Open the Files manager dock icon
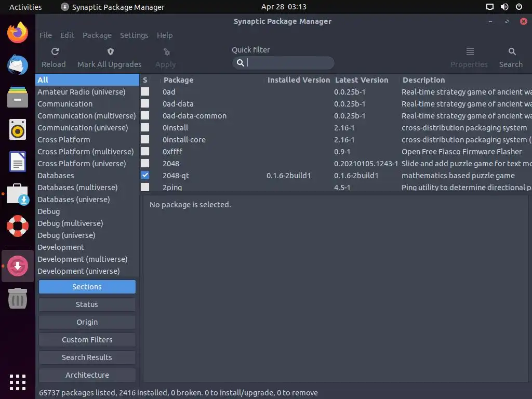This screenshot has width=532, height=399. click(18, 97)
